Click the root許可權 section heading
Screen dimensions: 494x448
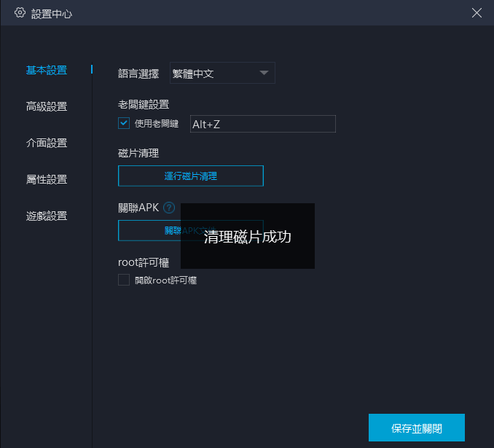144,262
